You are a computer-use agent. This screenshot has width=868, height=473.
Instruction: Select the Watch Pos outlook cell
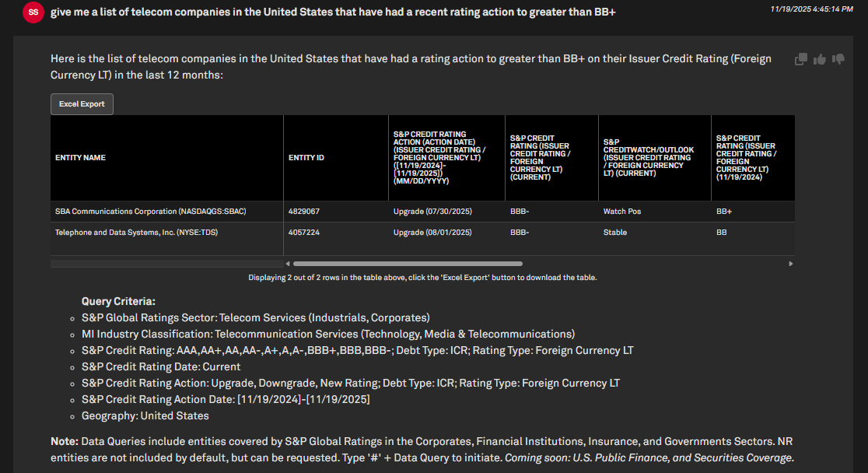tap(622, 212)
